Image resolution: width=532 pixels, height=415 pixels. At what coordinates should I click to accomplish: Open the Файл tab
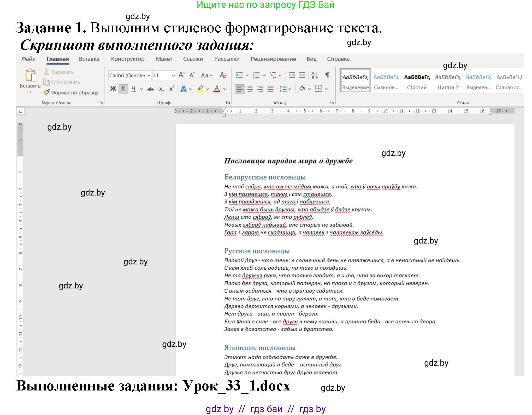point(28,59)
